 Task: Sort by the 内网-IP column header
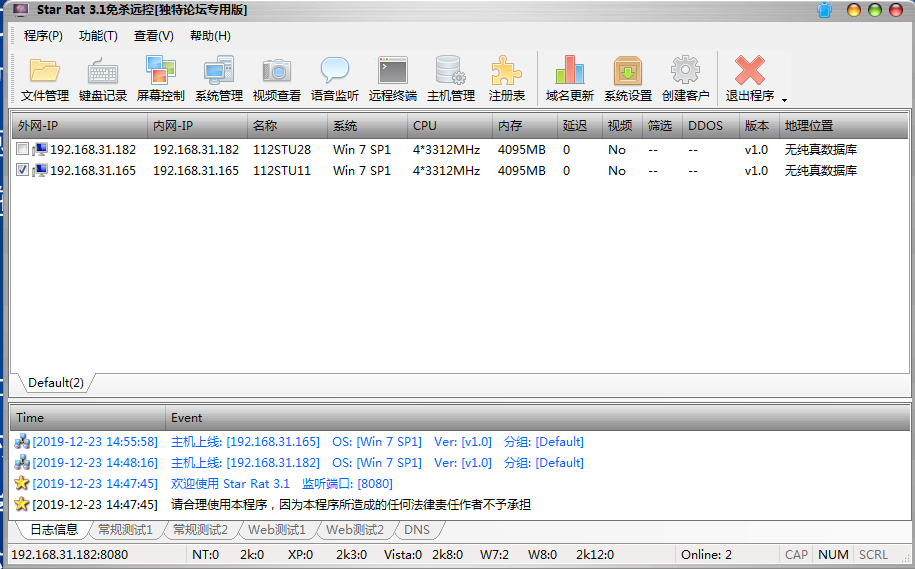click(197, 125)
